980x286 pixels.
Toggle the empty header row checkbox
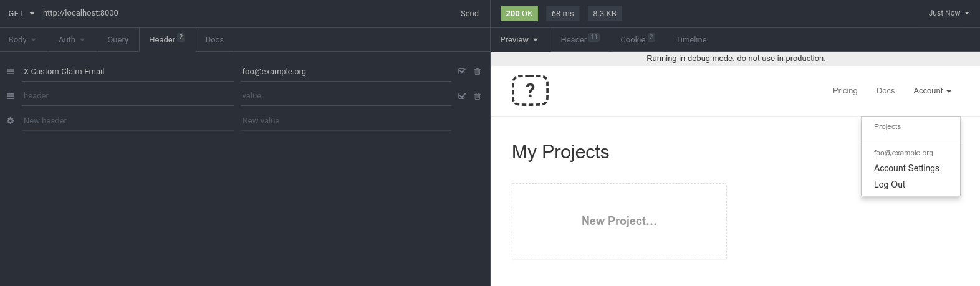[x=462, y=96]
